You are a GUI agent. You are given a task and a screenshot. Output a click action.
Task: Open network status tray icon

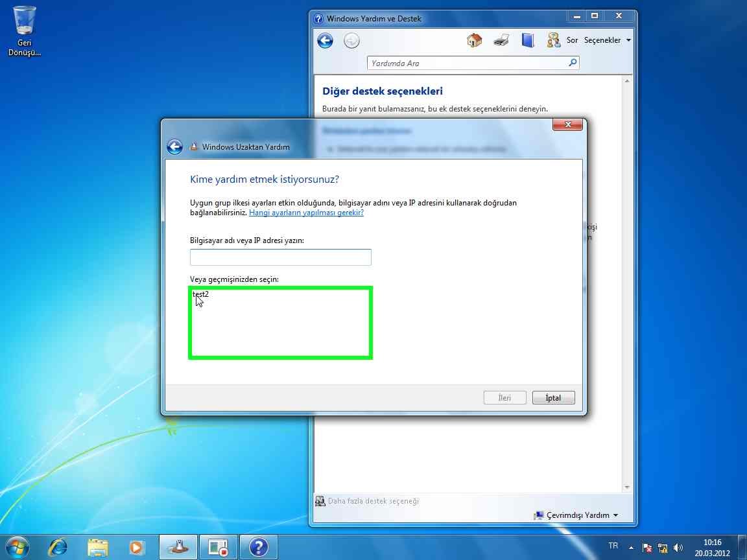pos(662,548)
